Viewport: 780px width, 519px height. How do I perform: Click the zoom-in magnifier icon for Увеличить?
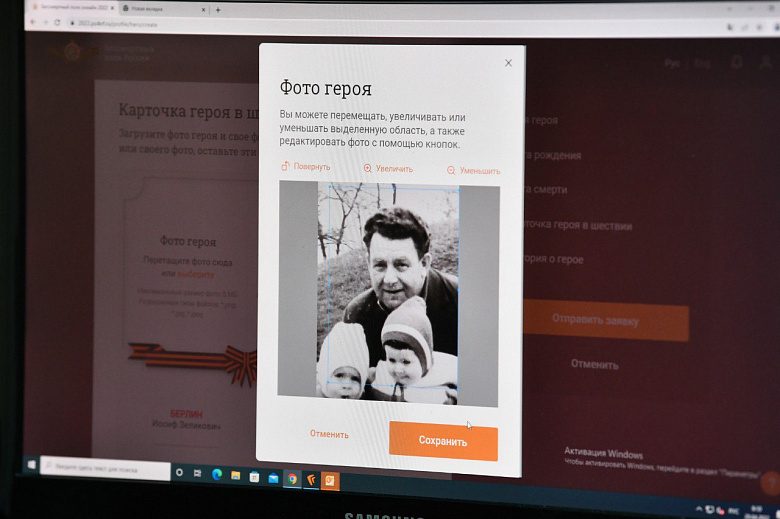click(x=367, y=169)
